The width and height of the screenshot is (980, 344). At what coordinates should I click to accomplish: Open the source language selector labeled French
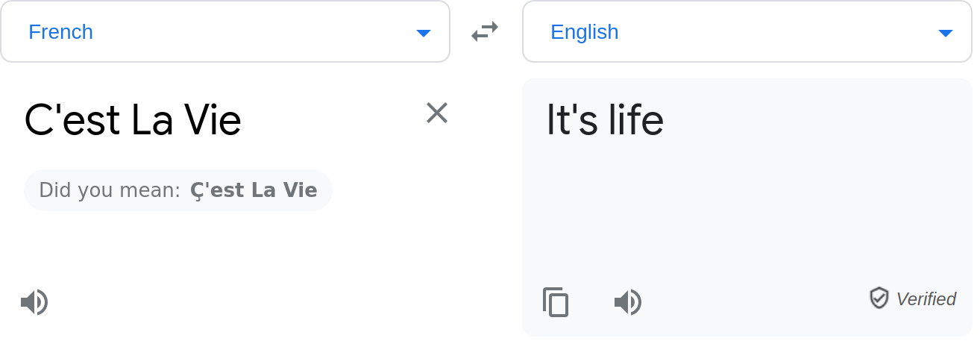225,31
